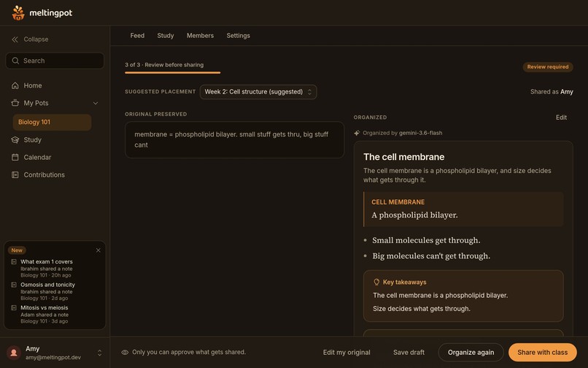Click 'Adam shared a note' text

coord(45,315)
